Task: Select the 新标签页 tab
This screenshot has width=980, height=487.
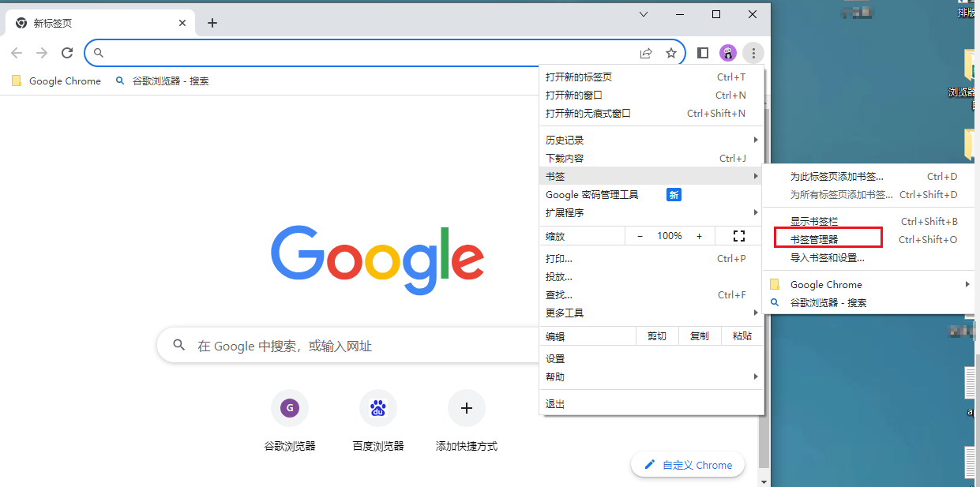Action: pyautogui.click(x=100, y=23)
